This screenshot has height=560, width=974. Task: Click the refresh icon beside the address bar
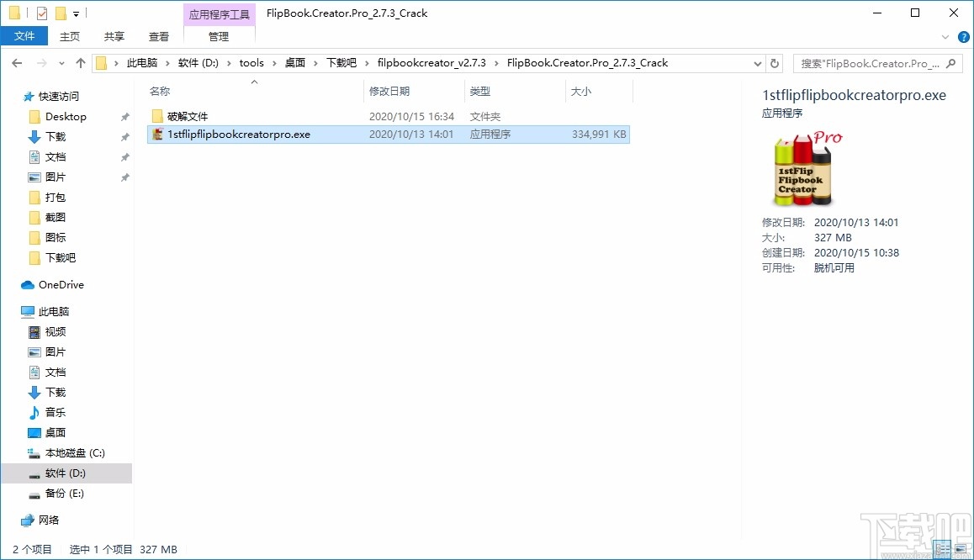(775, 63)
